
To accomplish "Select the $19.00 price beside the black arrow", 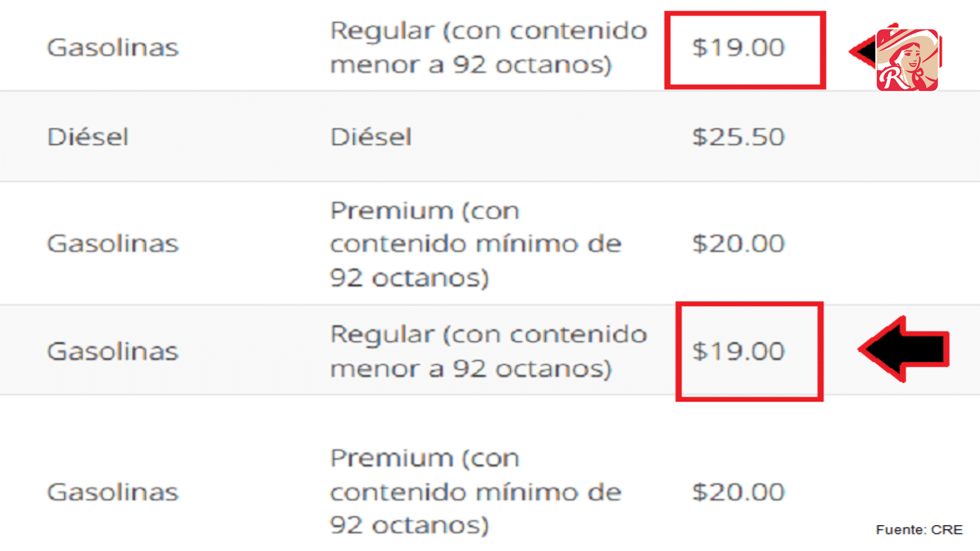I will 738,352.
